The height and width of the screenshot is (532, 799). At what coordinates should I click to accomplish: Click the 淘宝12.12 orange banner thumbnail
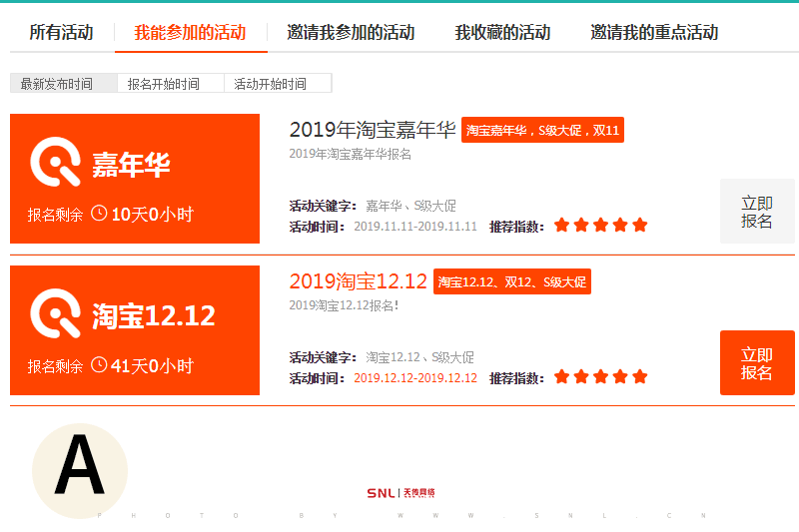click(x=135, y=330)
